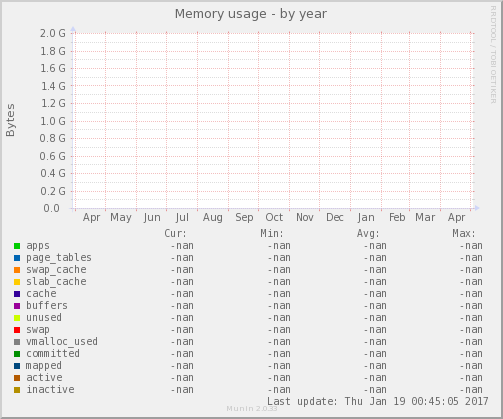Click the red swap legend swatch
This screenshot has width=503, height=419.
coord(17,330)
